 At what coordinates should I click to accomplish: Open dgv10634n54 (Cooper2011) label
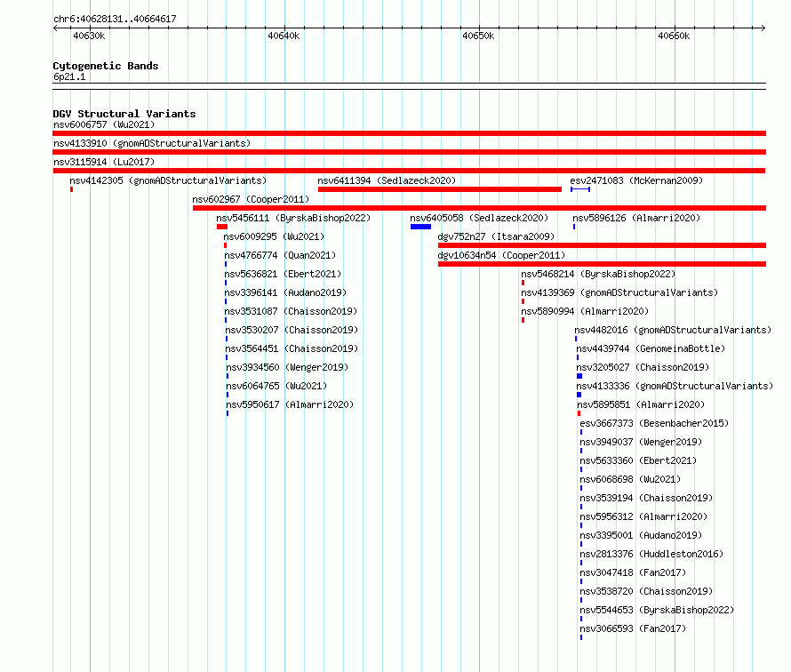coord(501,255)
